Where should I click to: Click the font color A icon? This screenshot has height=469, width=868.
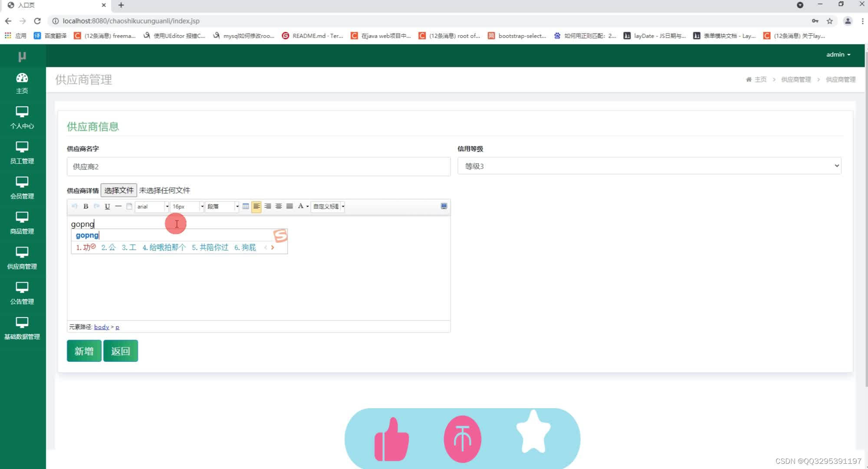pyautogui.click(x=300, y=206)
